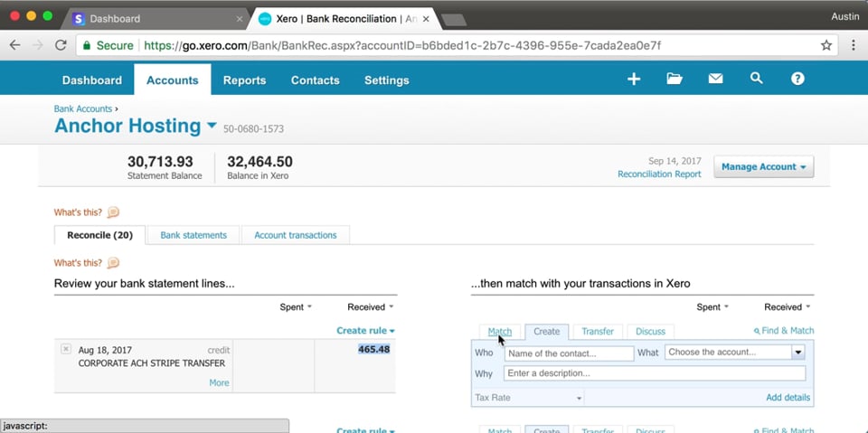Switch to Bank statements tab
The height and width of the screenshot is (433, 868).
(x=193, y=235)
